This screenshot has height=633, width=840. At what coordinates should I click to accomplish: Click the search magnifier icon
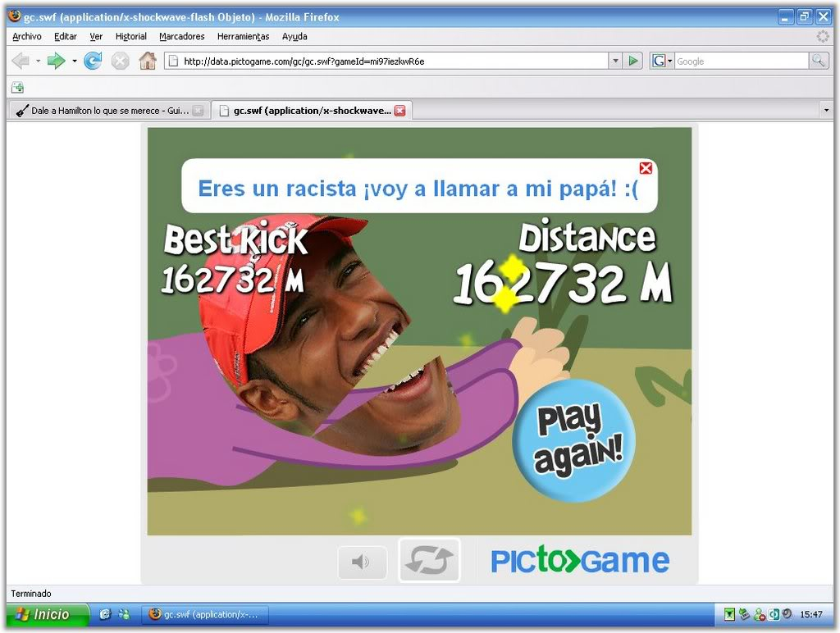tap(818, 61)
